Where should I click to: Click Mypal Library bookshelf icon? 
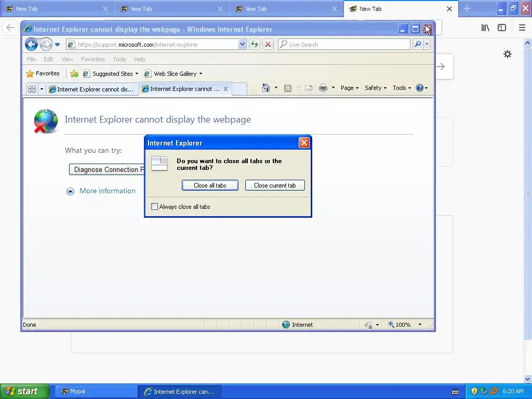485,28
